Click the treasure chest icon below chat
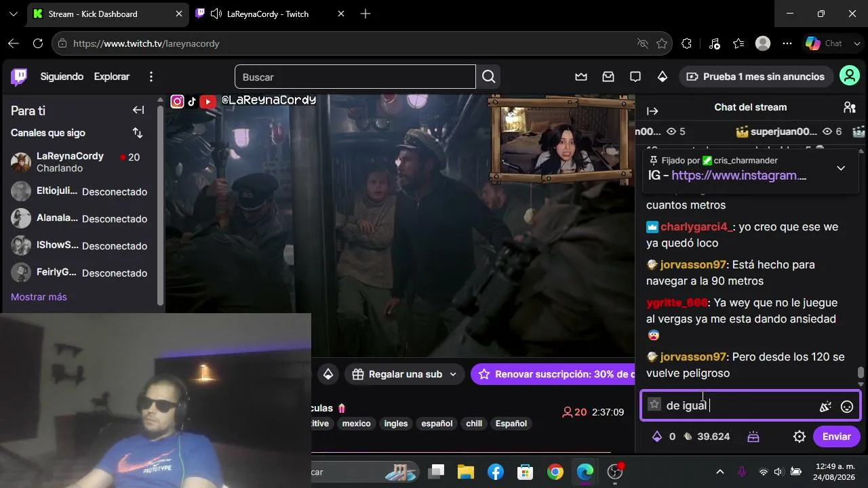 (x=753, y=437)
